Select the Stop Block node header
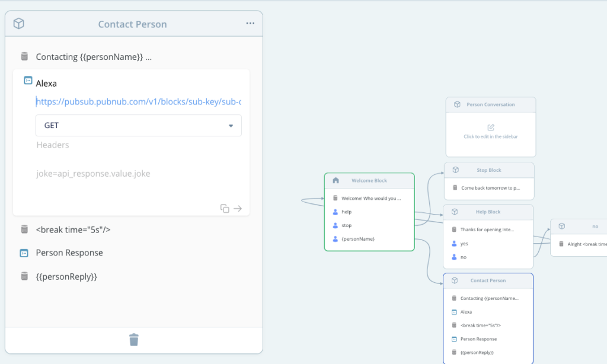Image resolution: width=607 pixels, height=364 pixels. pyautogui.click(x=488, y=170)
